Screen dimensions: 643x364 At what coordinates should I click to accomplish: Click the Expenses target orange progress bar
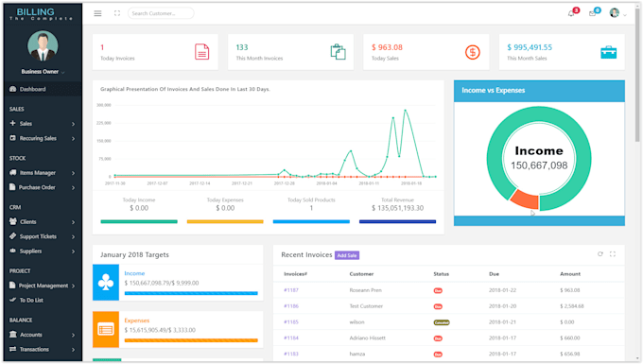click(x=191, y=340)
